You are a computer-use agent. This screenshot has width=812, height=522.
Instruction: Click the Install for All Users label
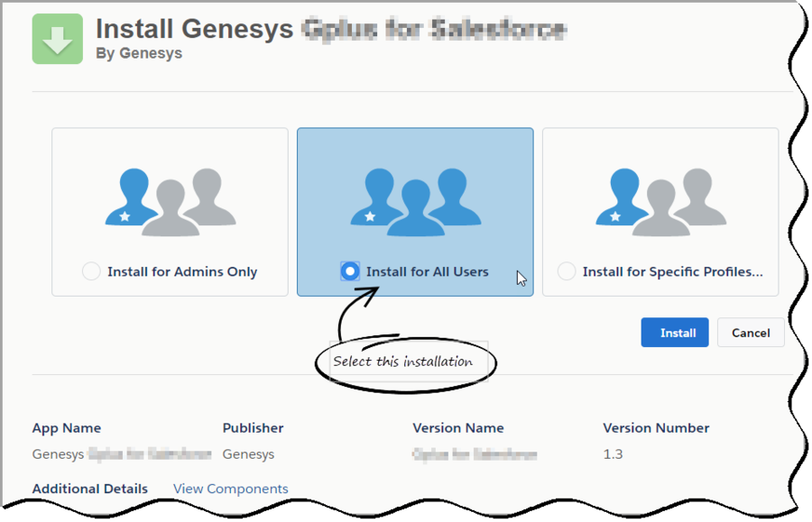pos(428,271)
